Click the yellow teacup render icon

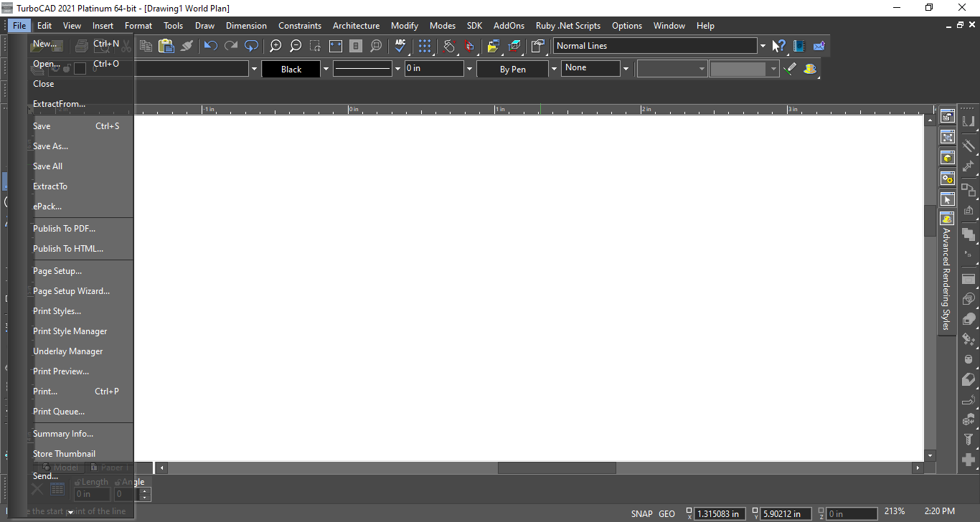point(810,69)
